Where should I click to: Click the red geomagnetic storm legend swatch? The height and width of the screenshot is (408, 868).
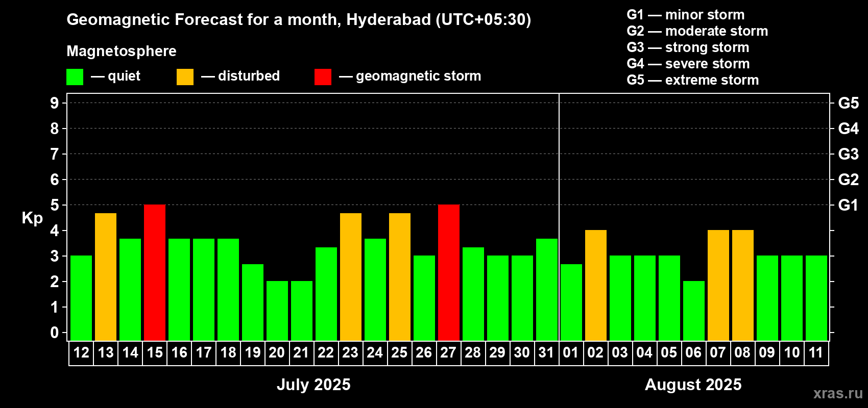point(323,77)
